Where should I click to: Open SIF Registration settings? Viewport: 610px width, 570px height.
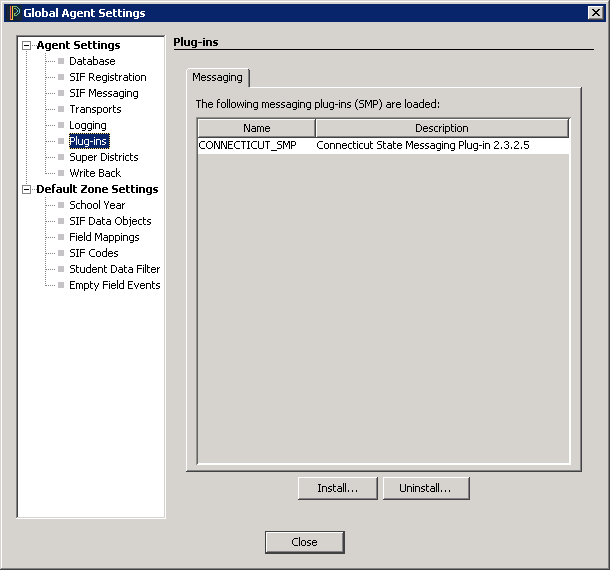(107, 77)
